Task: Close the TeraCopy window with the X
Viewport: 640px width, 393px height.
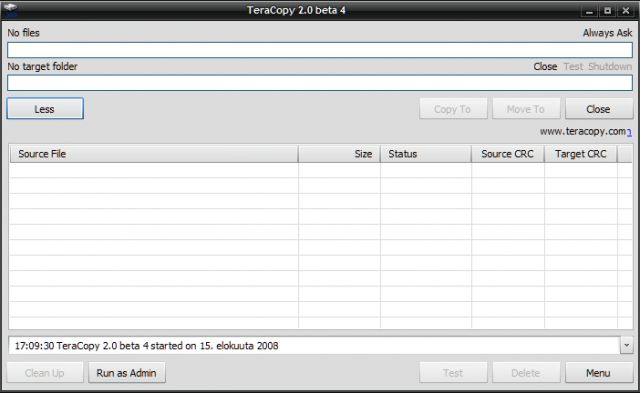Action: pyautogui.click(x=626, y=11)
